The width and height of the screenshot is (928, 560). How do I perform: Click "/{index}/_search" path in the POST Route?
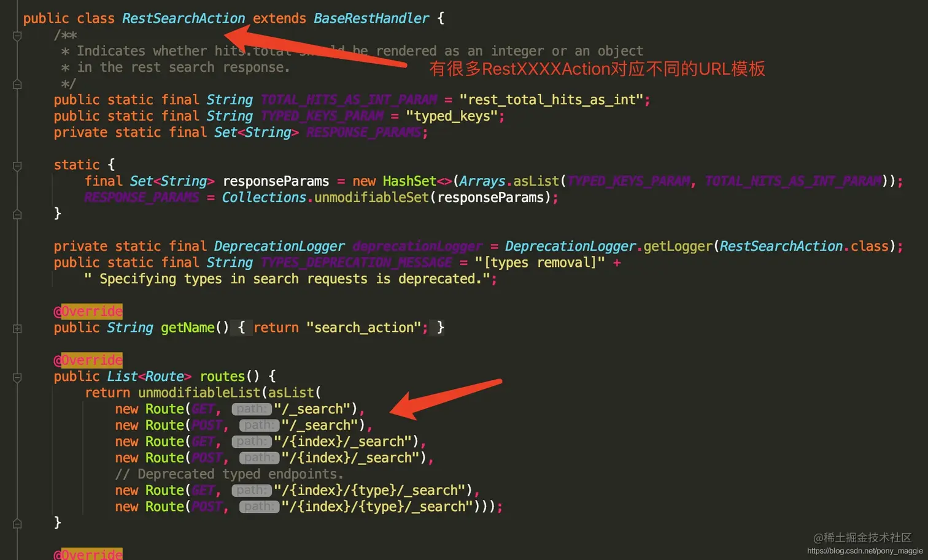351,458
